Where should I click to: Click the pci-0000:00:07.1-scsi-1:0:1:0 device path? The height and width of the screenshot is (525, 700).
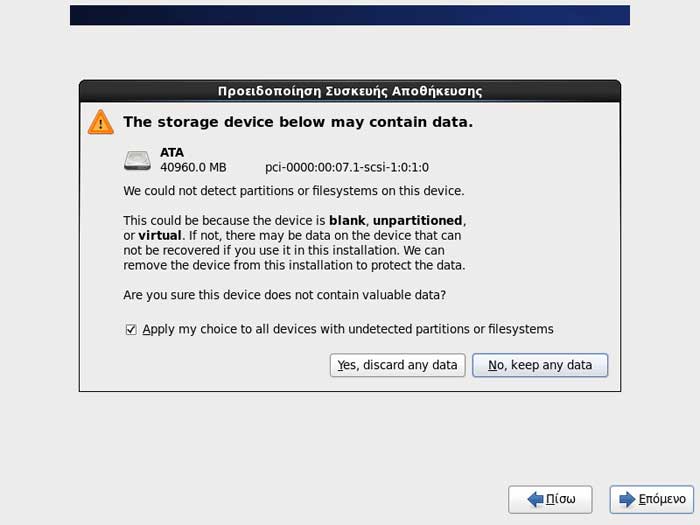pyautogui.click(x=347, y=167)
